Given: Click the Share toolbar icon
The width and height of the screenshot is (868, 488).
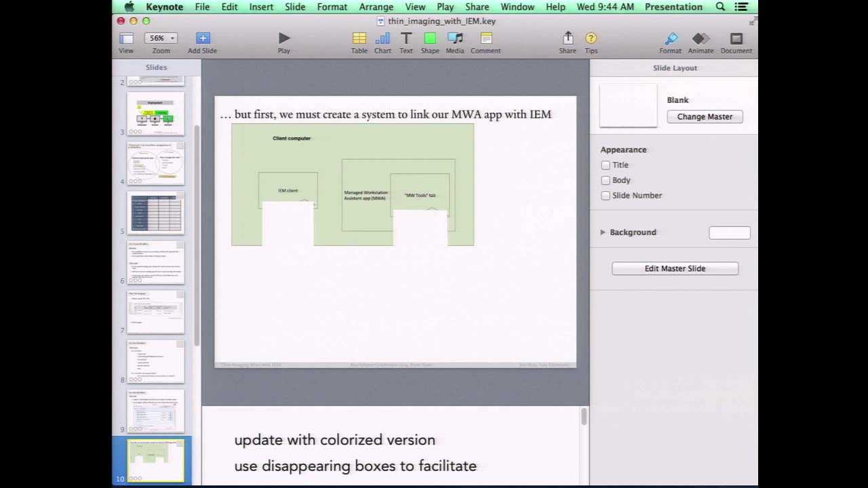Looking at the screenshot, I should (568, 39).
